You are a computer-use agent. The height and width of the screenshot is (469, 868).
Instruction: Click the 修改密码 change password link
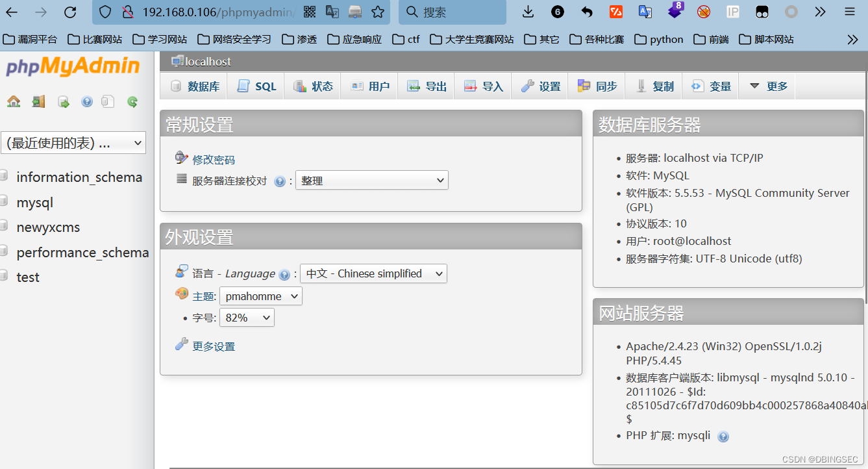pos(214,160)
